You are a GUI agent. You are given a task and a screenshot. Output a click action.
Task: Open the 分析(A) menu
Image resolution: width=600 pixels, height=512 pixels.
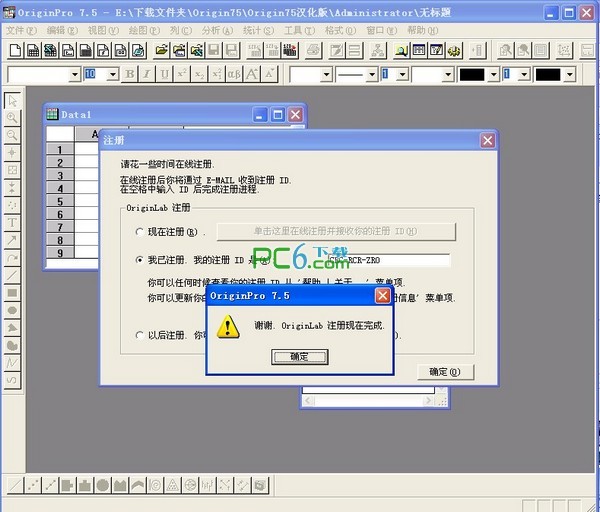[x=217, y=30]
